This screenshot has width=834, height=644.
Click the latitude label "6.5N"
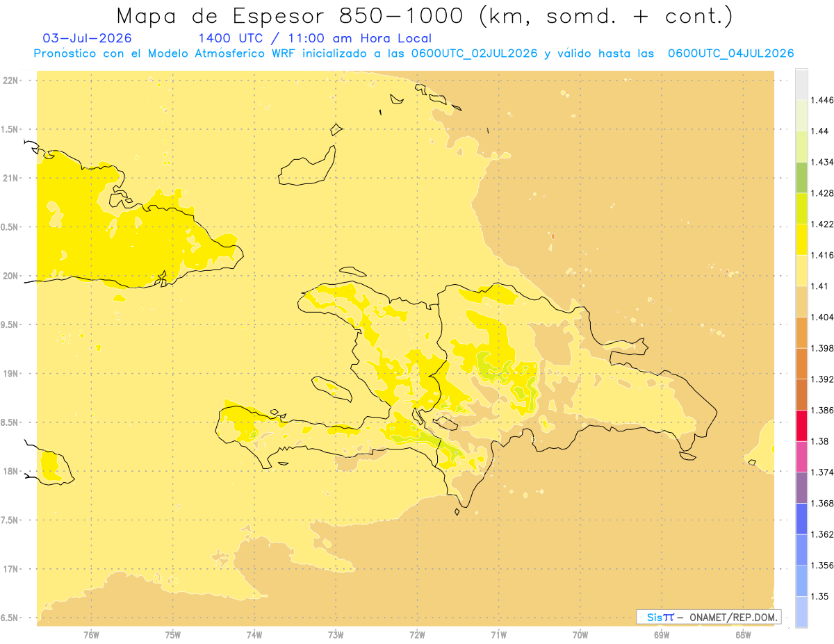pos(10,618)
